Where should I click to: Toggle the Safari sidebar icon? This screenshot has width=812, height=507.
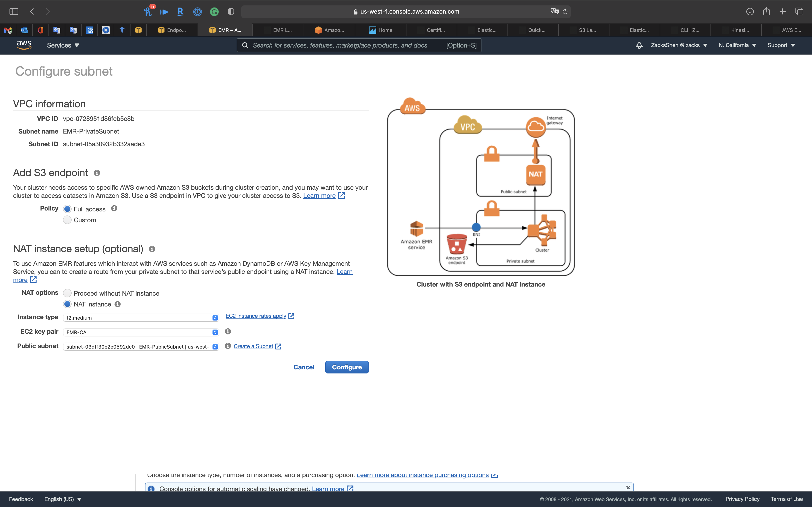click(x=14, y=11)
